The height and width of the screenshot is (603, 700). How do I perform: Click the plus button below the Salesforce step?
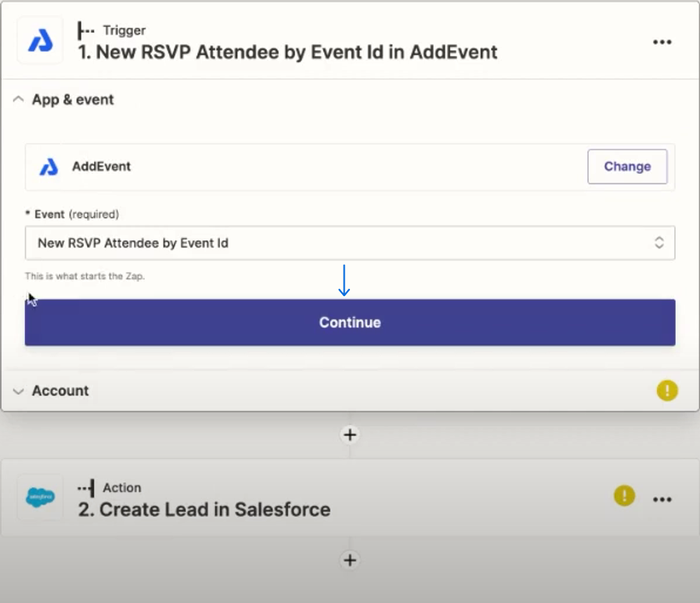click(349, 560)
